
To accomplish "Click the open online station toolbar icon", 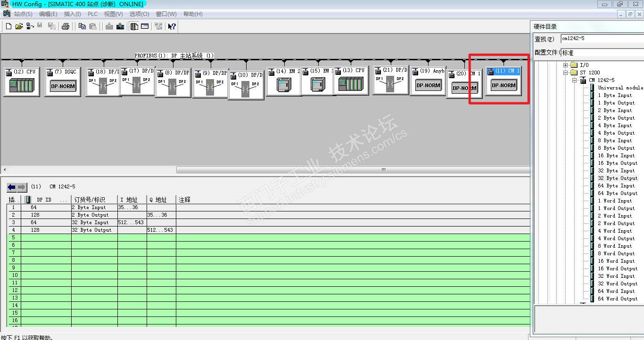I will [x=30, y=26].
